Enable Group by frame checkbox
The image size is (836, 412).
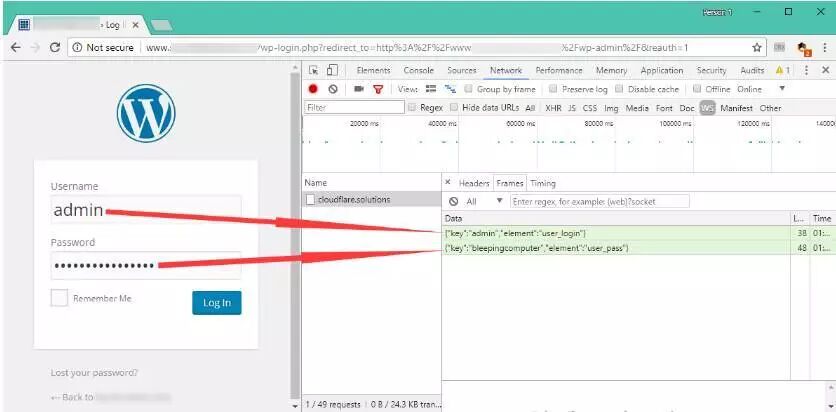[468, 89]
